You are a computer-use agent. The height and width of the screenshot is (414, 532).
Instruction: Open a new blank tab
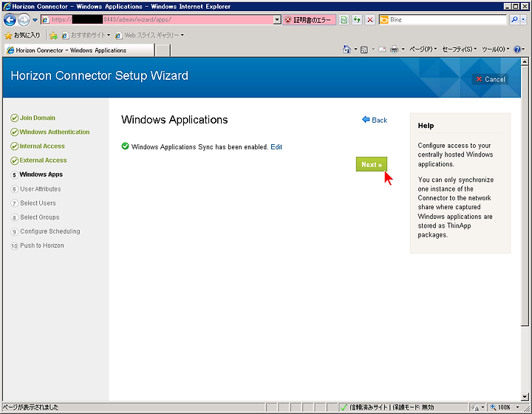[163, 50]
